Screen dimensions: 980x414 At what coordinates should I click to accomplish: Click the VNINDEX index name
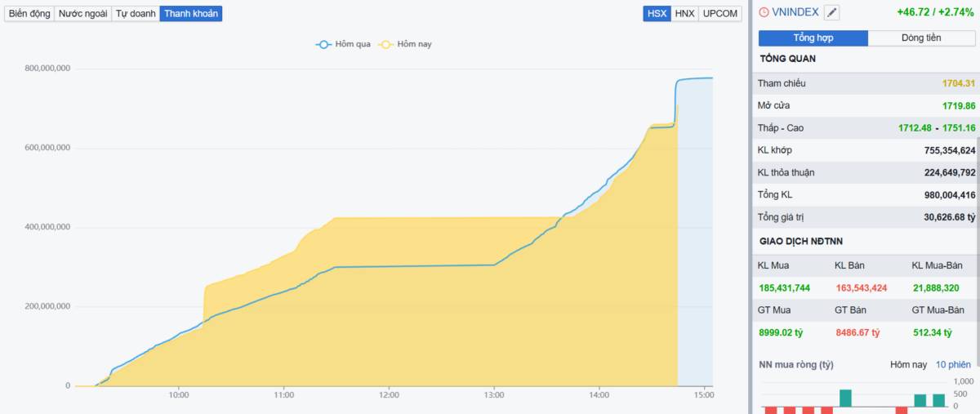point(795,12)
